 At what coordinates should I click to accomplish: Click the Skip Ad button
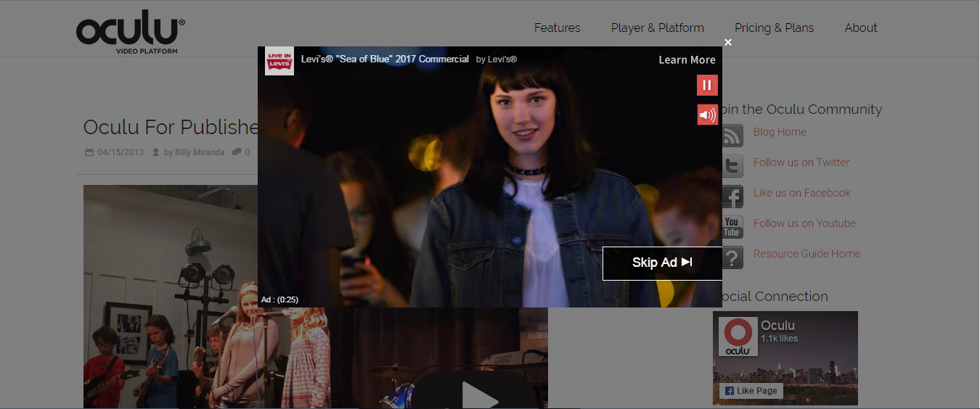point(662,263)
